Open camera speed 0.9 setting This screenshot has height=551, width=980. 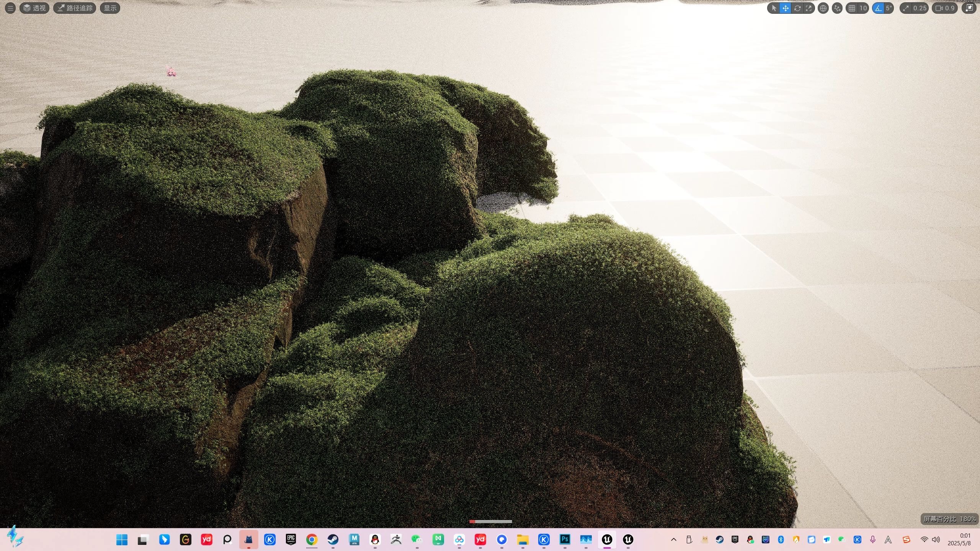(945, 8)
